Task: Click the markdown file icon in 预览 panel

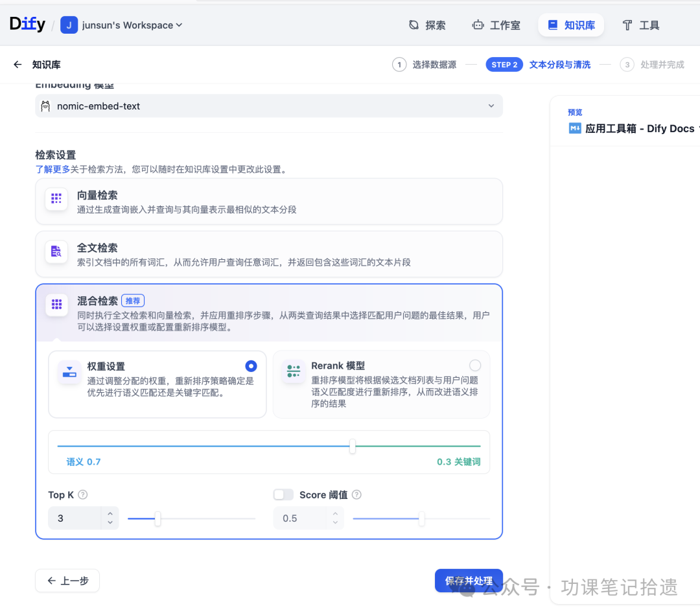Action: point(574,128)
